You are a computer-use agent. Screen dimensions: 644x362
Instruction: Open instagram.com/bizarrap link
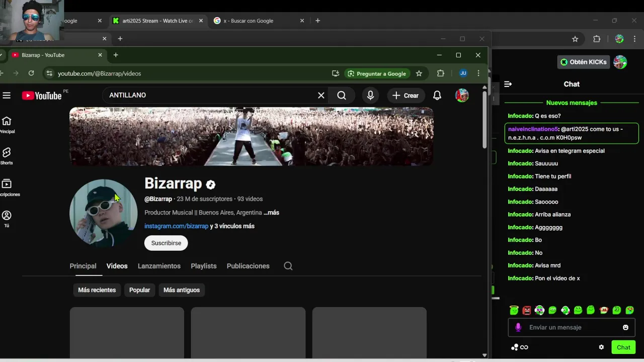tap(176, 226)
